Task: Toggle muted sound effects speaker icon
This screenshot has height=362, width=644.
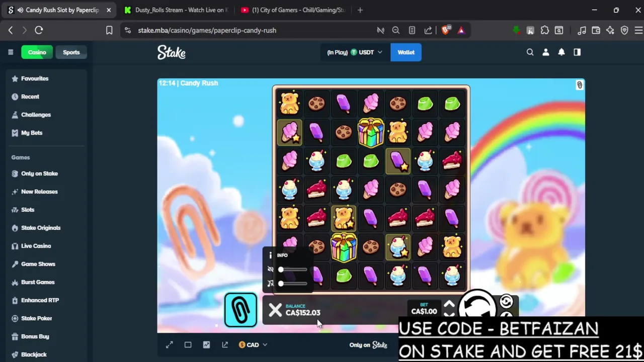Action: [271, 269]
